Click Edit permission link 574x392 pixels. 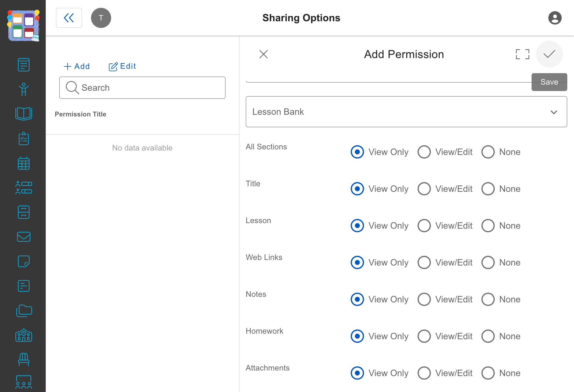tap(122, 66)
